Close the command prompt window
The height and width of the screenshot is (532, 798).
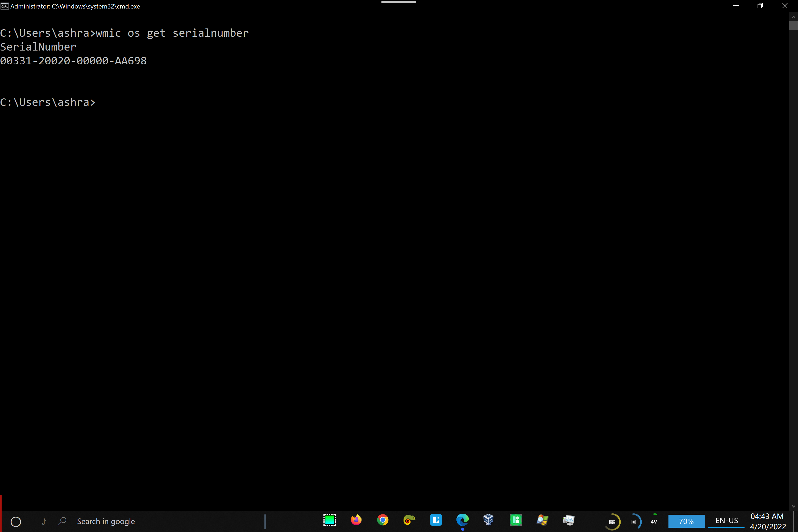[785, 6]
